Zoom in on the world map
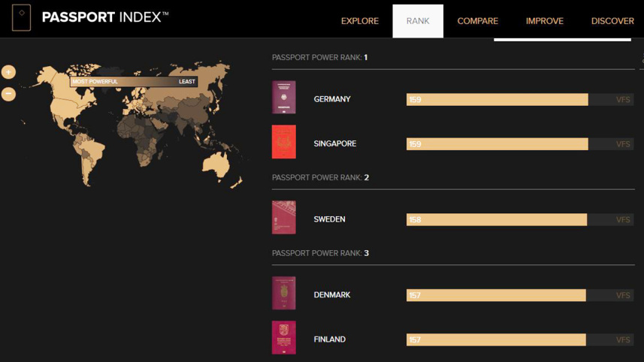This screenshot has width=644, height=362. 8,72
